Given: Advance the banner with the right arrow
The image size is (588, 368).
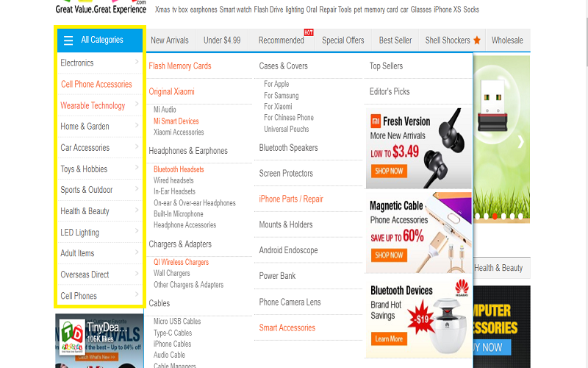Looking at the screenshot, I should tap(520, 141).
